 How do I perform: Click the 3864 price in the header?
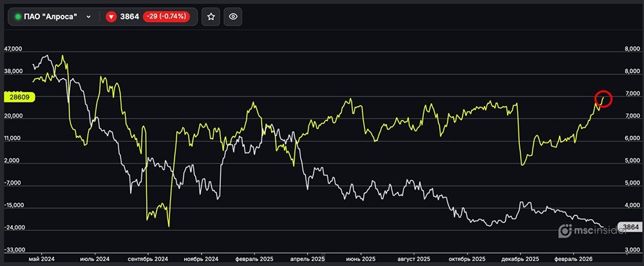click(129, 17)
